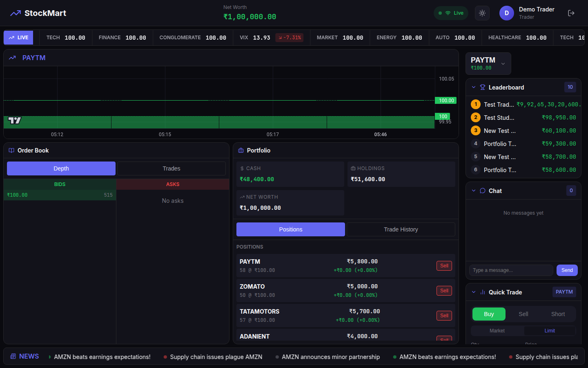This screenshot has height=368, width=588.
Task: Click the NEWS icon in the bottom bar
Action: (13, 356)
